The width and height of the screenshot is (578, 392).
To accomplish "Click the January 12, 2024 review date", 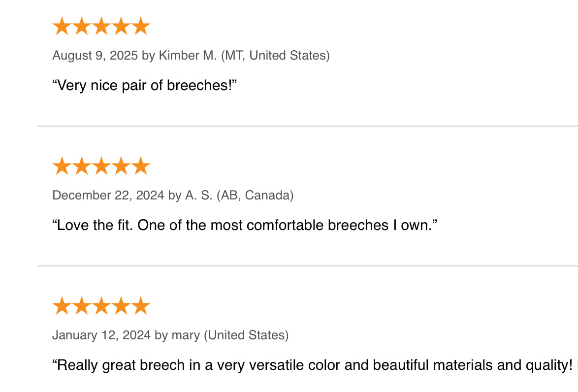I will coord(101,335).
